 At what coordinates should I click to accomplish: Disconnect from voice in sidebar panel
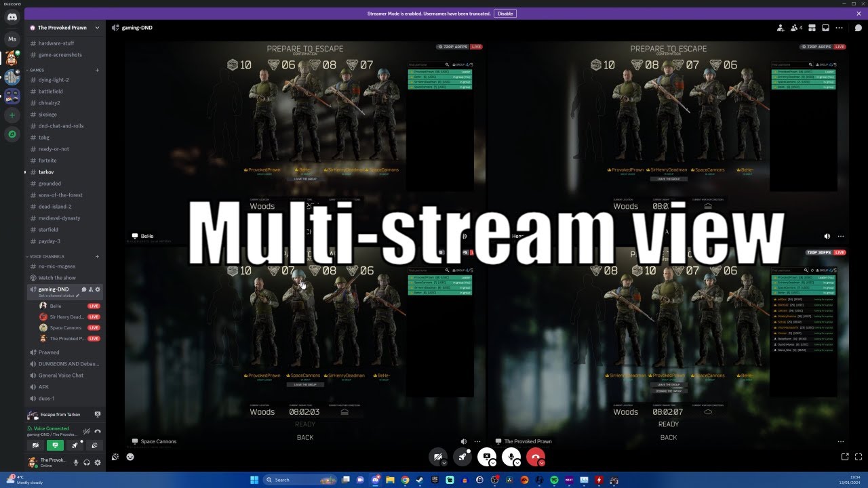[x=98, y=431]
